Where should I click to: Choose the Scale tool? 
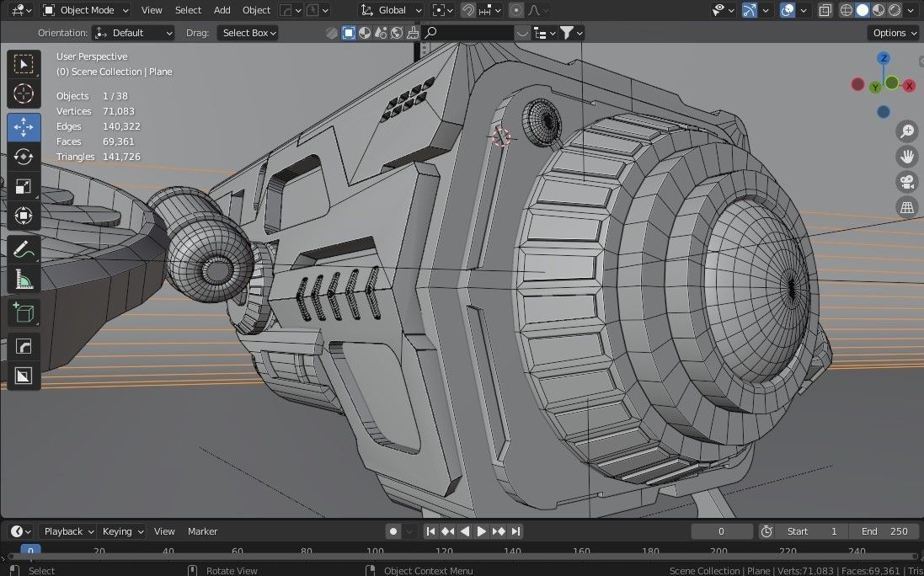[x=24, y=186]
